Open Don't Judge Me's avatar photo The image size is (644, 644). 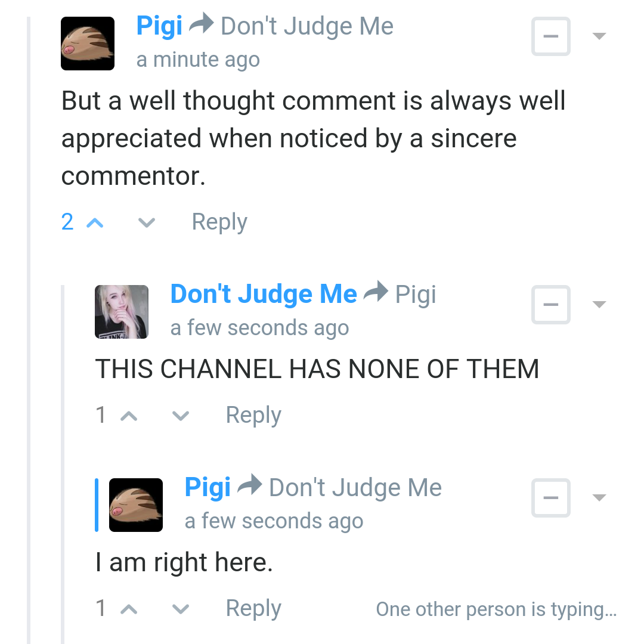122,312
